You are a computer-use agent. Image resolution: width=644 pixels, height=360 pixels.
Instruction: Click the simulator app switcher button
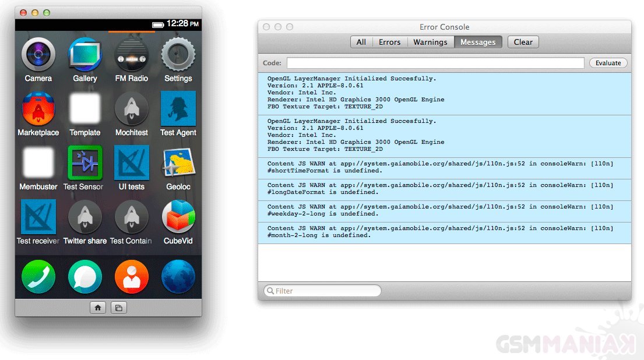coord(119,308)
